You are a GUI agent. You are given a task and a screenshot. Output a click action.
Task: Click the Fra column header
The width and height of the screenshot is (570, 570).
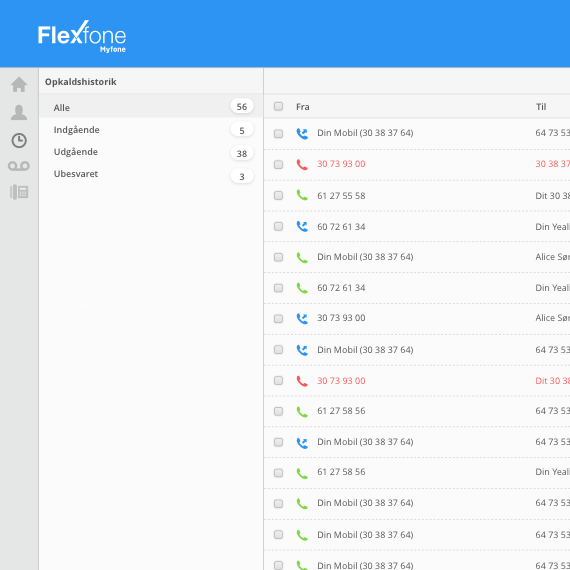[302, 107]
